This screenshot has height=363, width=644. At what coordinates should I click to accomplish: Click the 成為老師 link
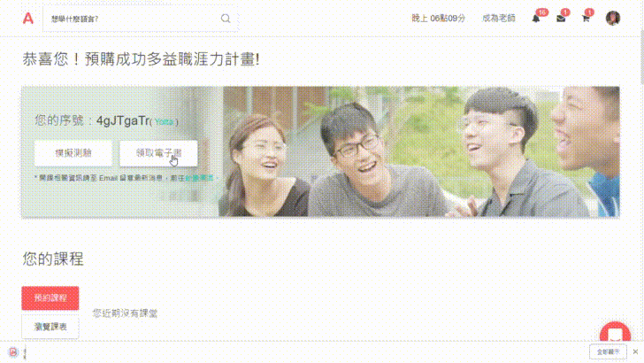[499, 18]
